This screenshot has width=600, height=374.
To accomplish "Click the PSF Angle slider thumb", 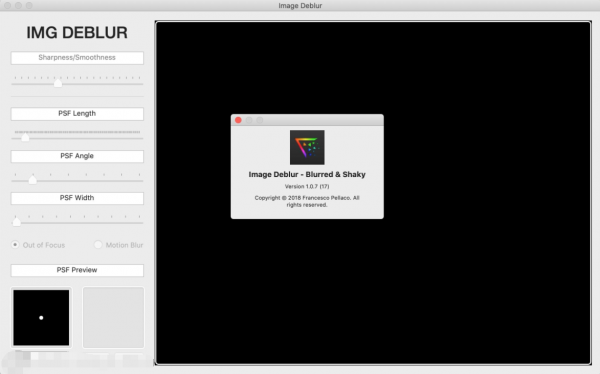I will tap(33, 180).
